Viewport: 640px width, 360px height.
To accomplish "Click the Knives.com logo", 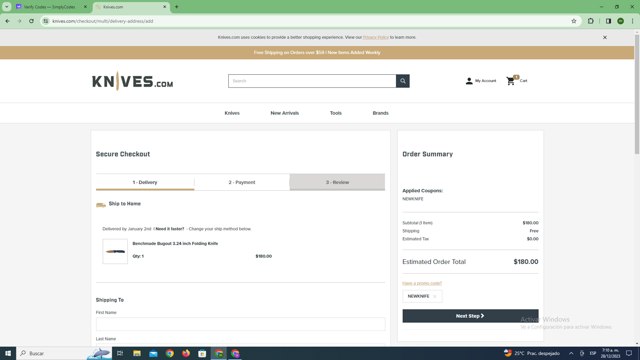I will (133, 81).
